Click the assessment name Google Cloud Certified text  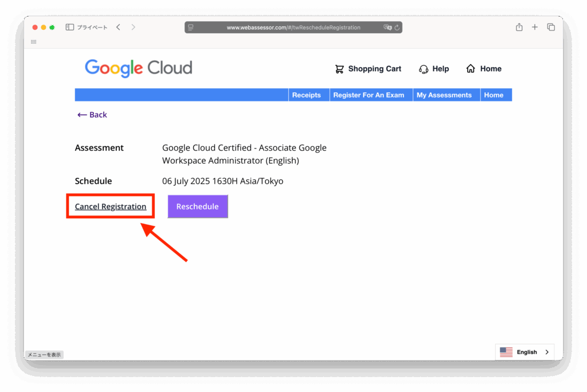pos(244,154)
